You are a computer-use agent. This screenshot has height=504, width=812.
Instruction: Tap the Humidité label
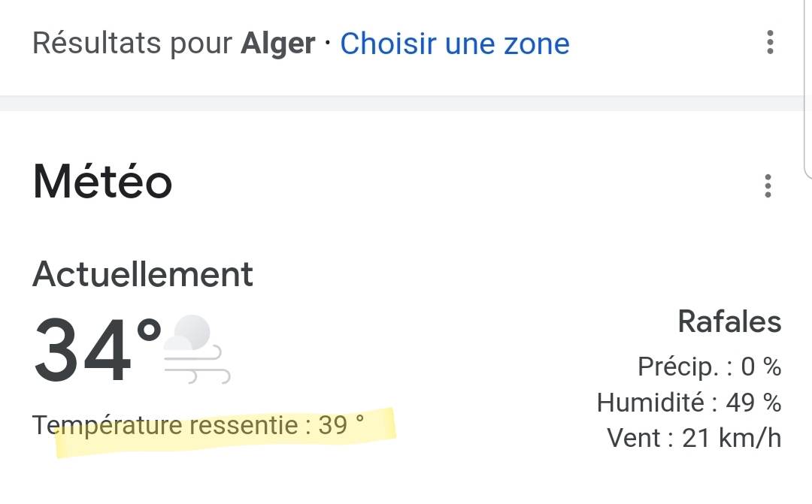[651, 403]
